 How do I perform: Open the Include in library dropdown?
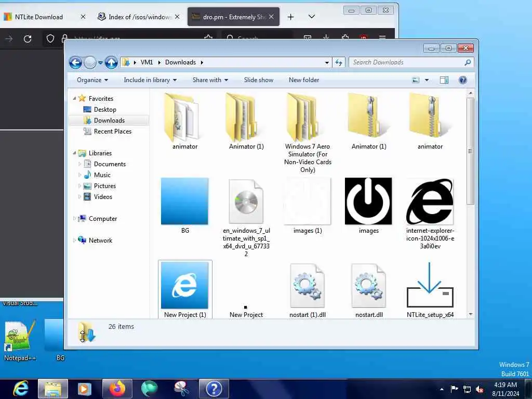(150, 80)
